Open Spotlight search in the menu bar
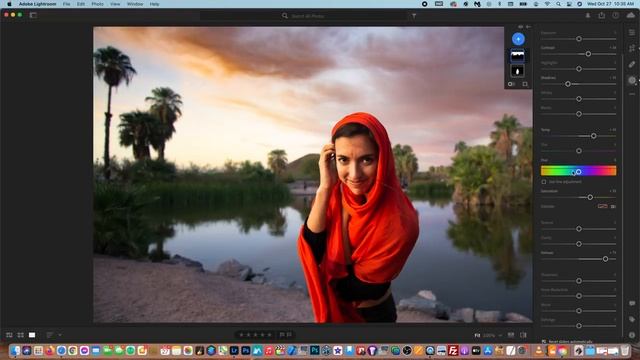The width and height of the screenshot is (640, 360). pos(558,4)
